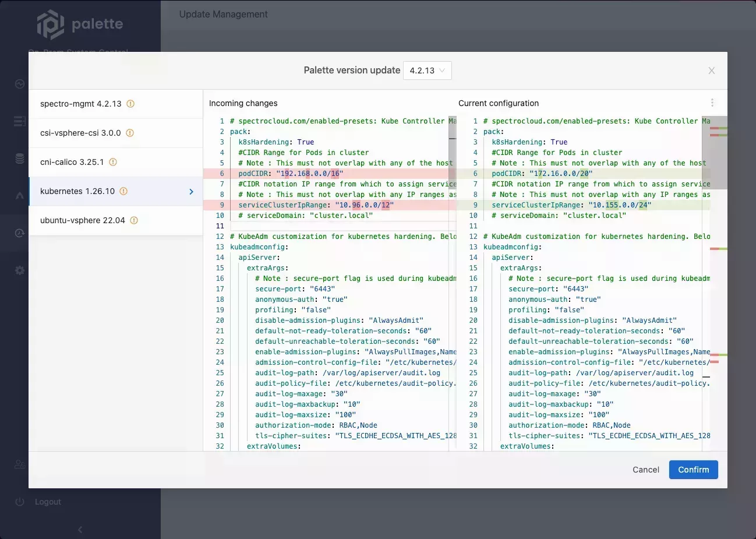The height and width of the screenshot is (539, 756).
Task: Open the settings gear icon in the sidebar
Action: pos(19,270)
